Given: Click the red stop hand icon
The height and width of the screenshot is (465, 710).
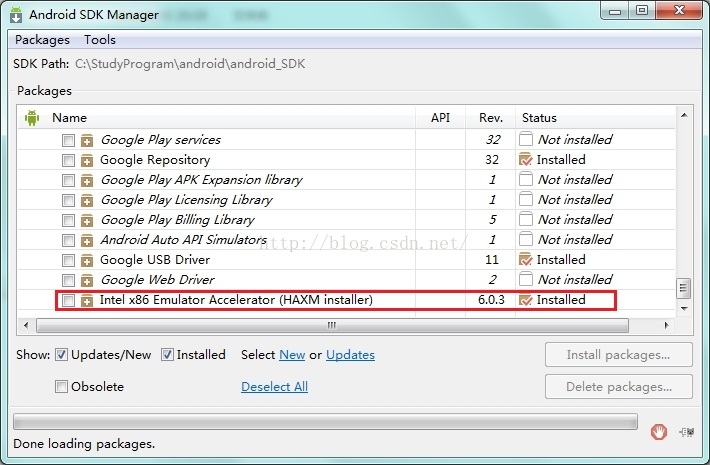Looking at the screenshot, I should tap(659, 431).
